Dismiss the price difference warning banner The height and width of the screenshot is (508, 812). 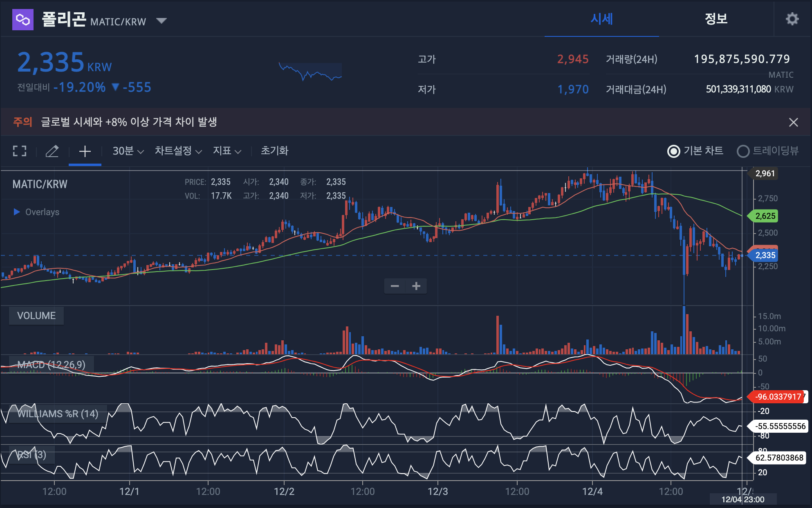point(793,122)
